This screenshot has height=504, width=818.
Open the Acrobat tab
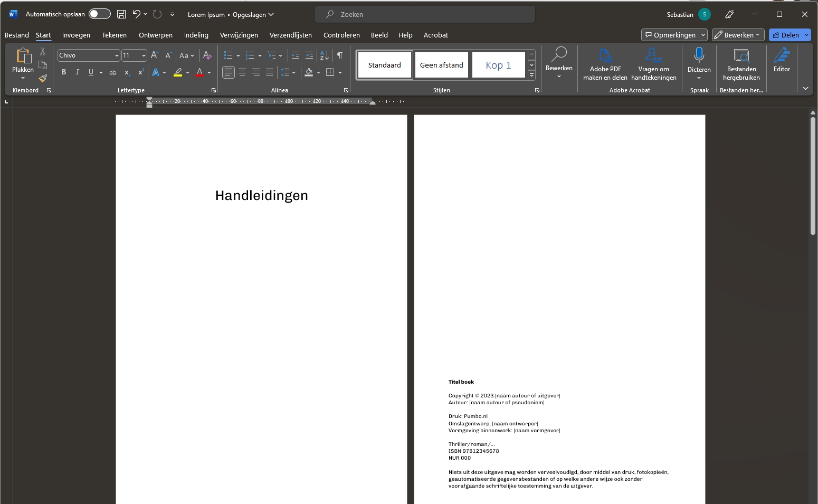[436, 35]
